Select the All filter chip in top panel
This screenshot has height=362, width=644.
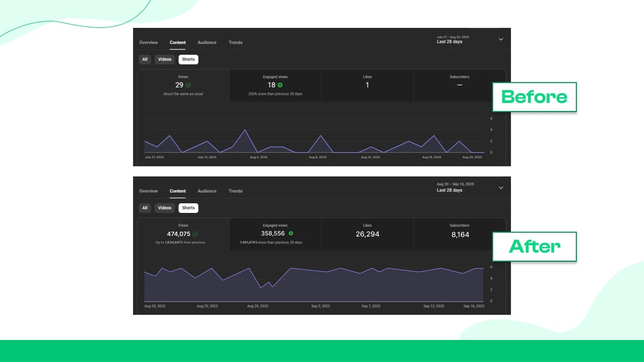145,59
